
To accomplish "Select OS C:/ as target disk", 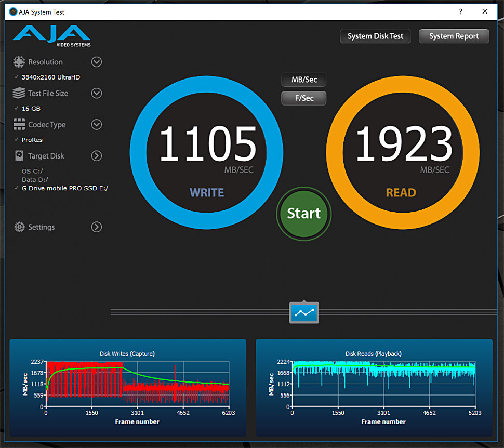I will (x=32, y=171).
